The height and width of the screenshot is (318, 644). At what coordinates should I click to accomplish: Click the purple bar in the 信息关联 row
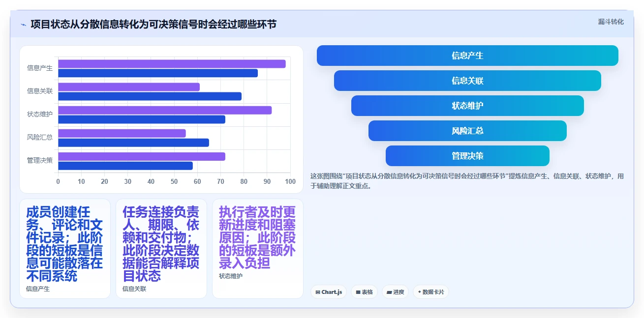(x=129, y=87)
